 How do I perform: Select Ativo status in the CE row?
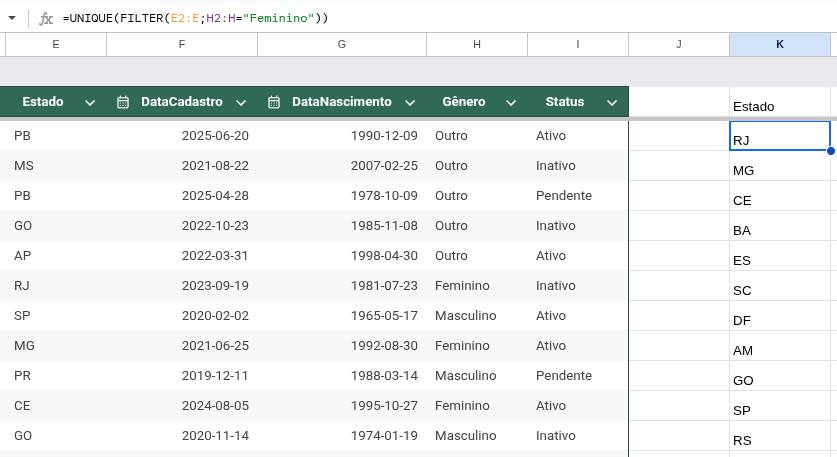tap(578, 406)
